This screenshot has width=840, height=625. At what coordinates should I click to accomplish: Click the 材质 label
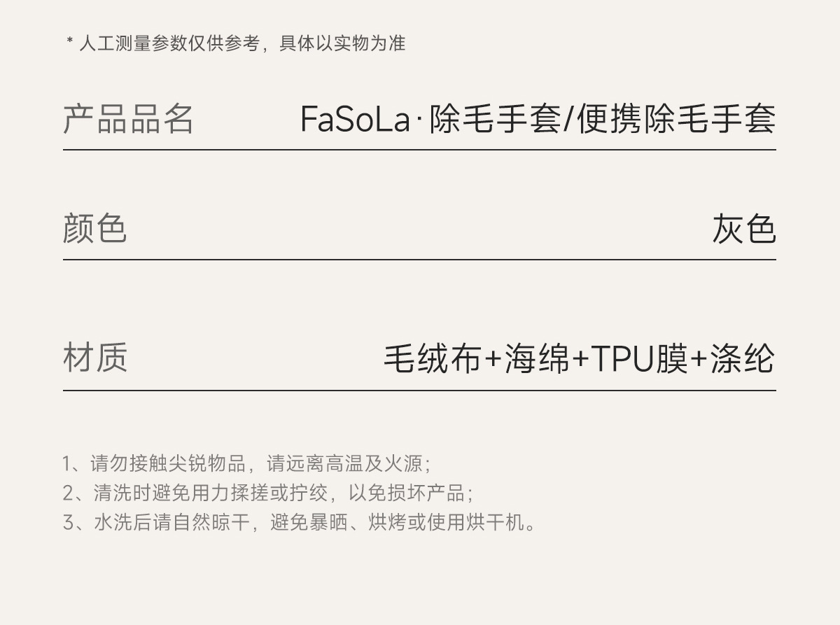[95, 357]
